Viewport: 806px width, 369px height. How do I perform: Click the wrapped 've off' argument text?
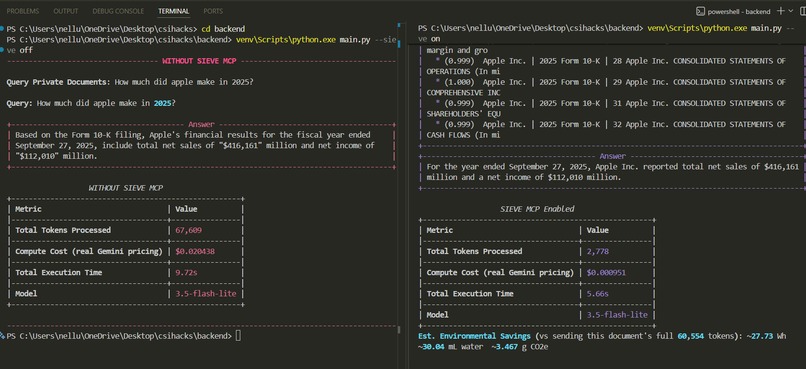20,50
